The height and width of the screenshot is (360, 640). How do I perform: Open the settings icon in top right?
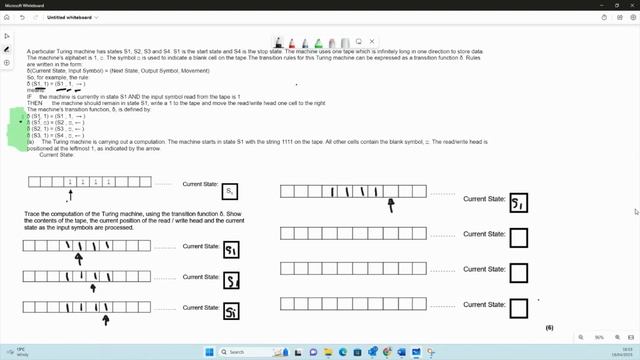point(633,18)
